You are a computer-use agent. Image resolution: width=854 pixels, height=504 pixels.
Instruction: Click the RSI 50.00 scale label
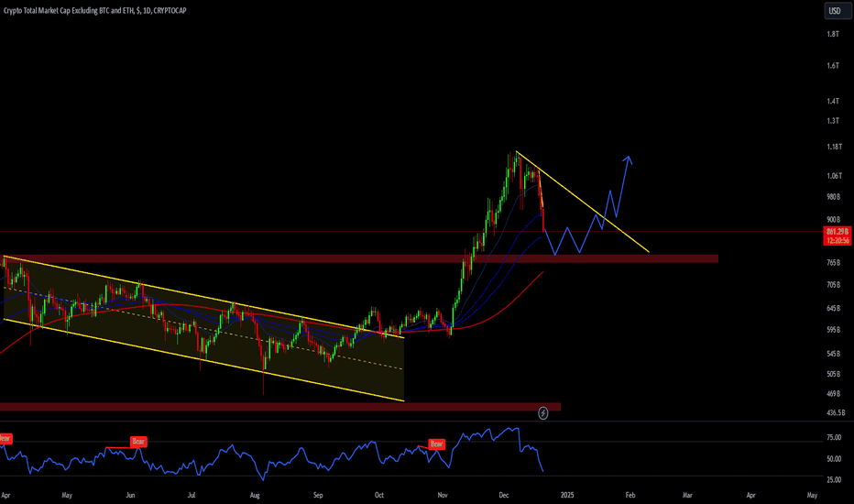[834, 459]
